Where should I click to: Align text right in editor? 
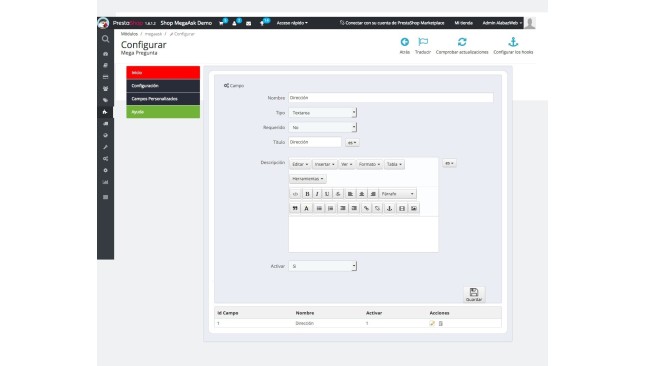373,194
